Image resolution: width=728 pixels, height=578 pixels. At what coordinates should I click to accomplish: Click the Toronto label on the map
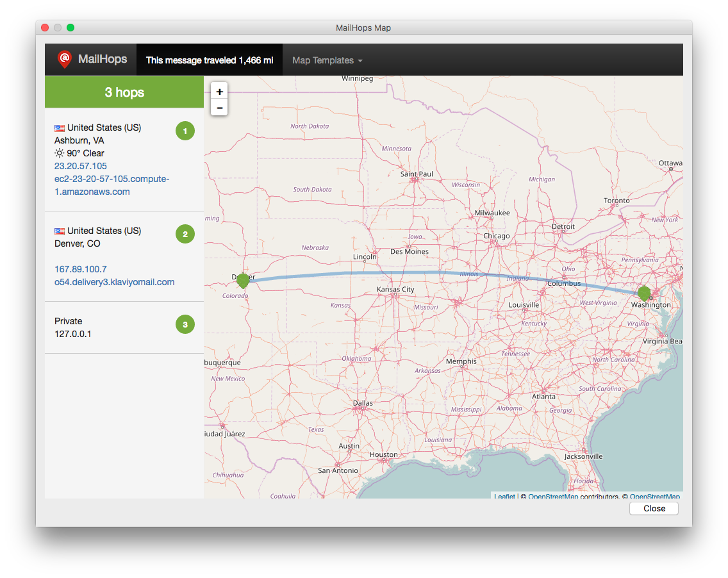pos(616,201)
